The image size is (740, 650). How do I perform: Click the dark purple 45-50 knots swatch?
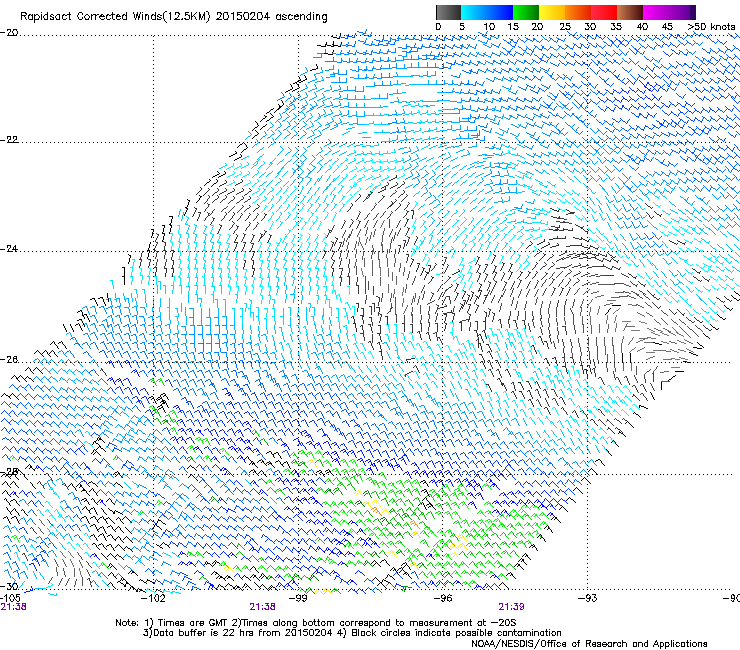pos(682,12)
